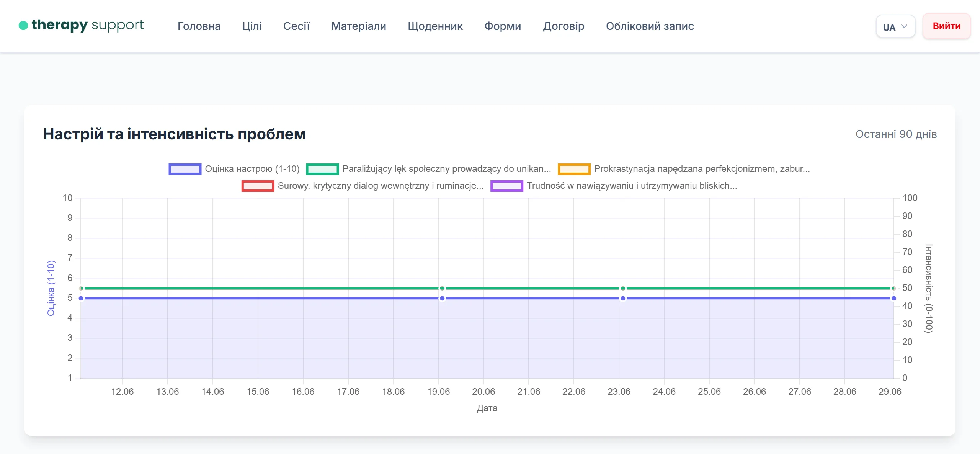The image size is (980, 454).
Task: Open the Договір page
Action: tap(563, 26)
